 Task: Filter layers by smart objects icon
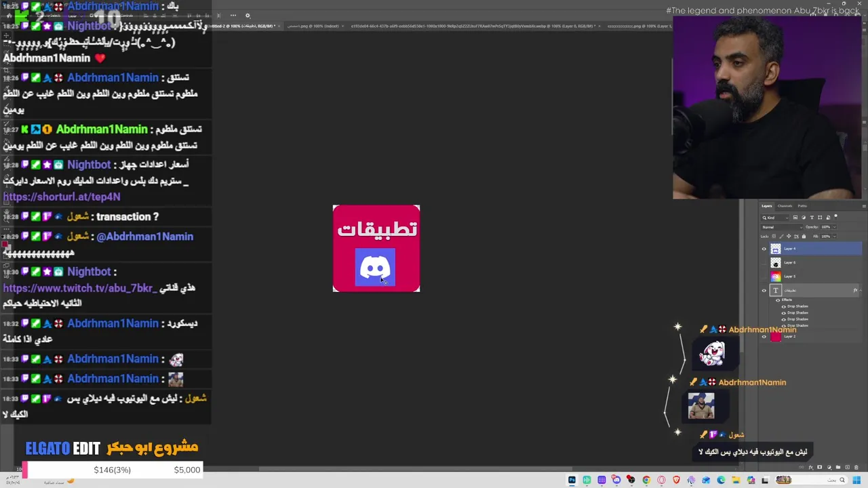828,218
